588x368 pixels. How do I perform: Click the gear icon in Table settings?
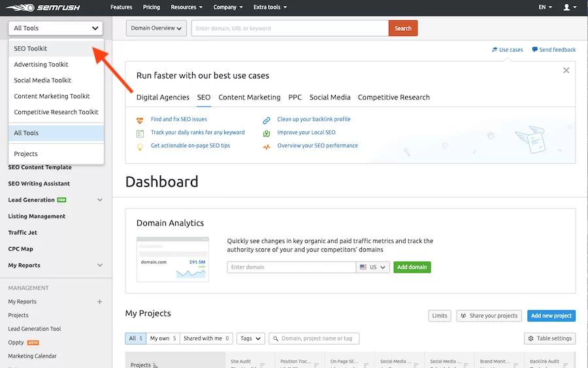point(531,339)
